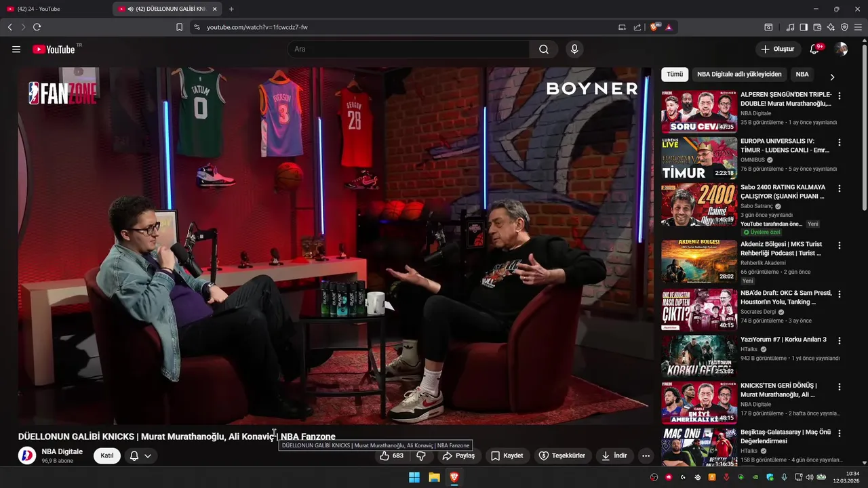Switch to the (42) 24 - YouTube tab
This screenshot has height=488, width=868.
tap(54, 9)
